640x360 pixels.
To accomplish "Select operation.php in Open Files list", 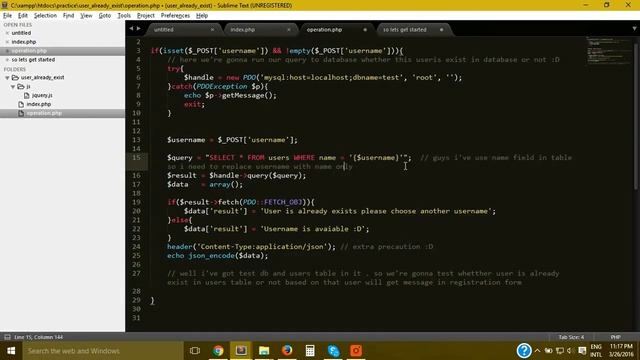I will coord(29,51).
